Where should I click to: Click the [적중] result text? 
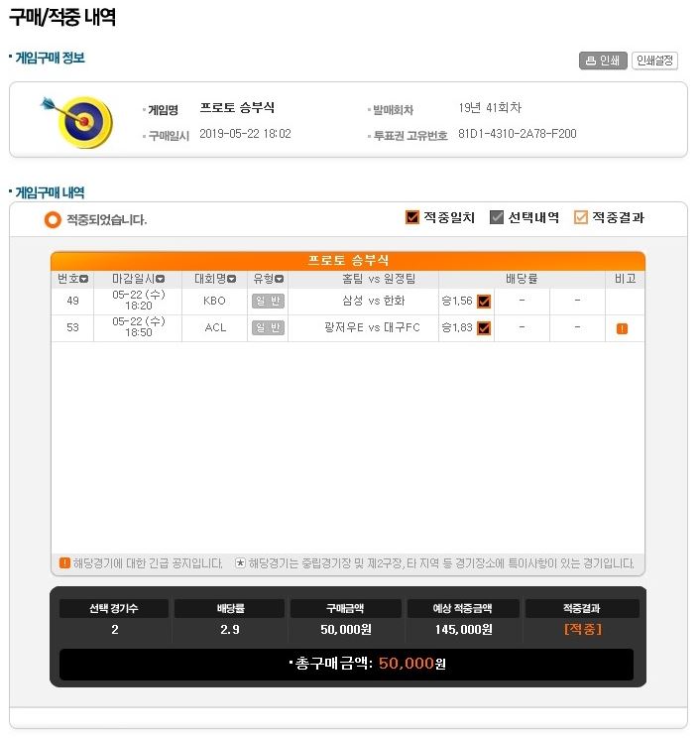tap(583, 629)
